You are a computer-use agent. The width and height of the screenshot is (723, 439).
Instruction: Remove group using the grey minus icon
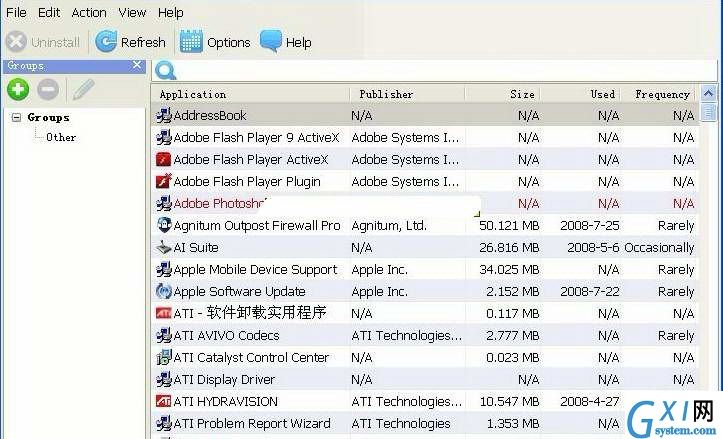[x=48, y=89]
